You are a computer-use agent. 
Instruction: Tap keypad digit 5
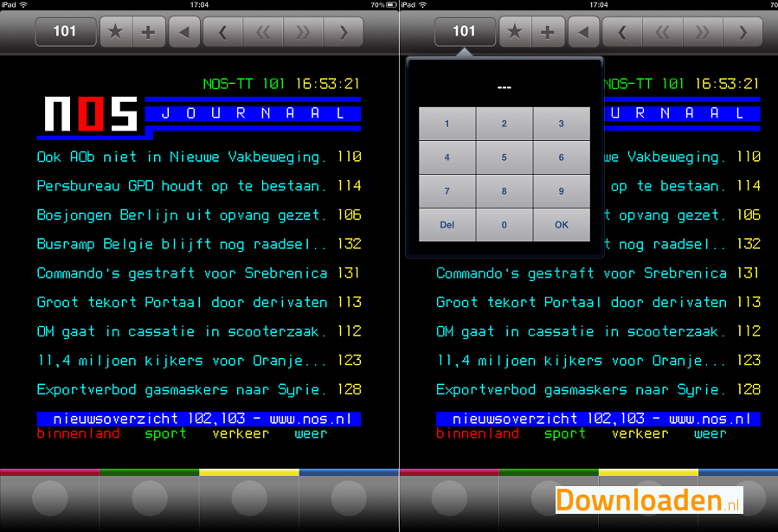(505, 157)
